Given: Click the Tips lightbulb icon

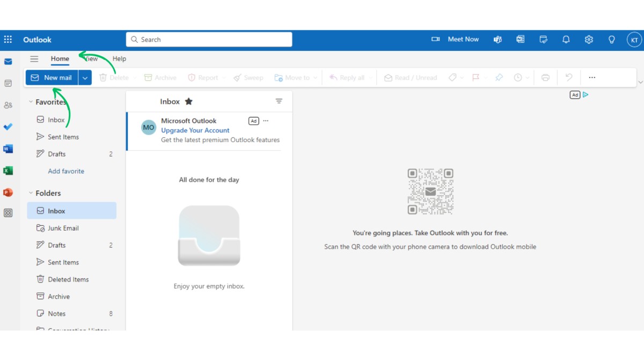Looking at the screenshot, I should pos(611,39).
